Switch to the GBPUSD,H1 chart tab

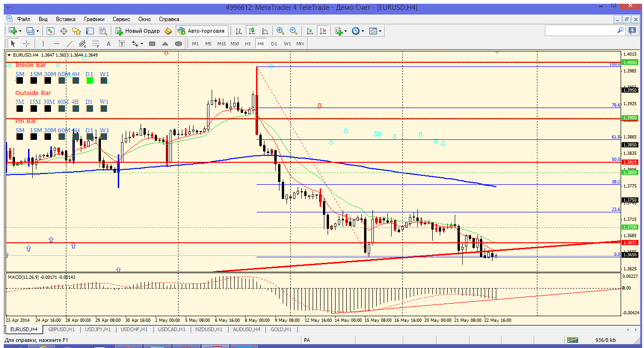coord(62,329)
